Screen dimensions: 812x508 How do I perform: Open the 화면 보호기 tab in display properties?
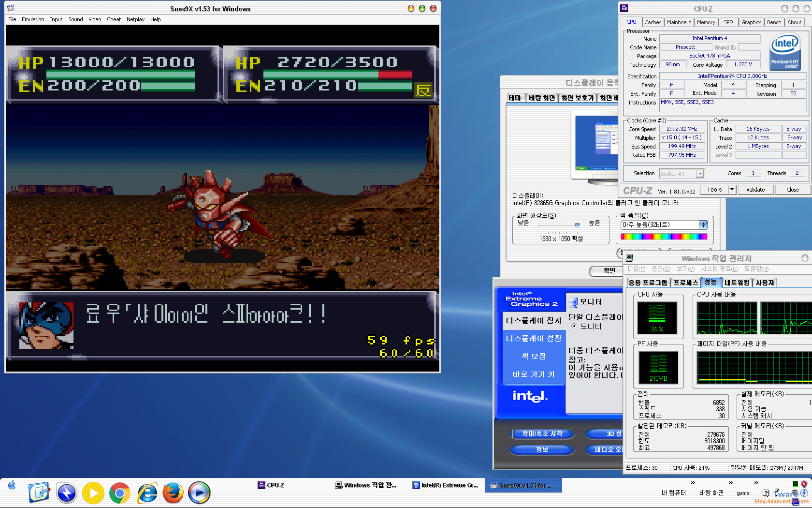click(x=577, y=98)
